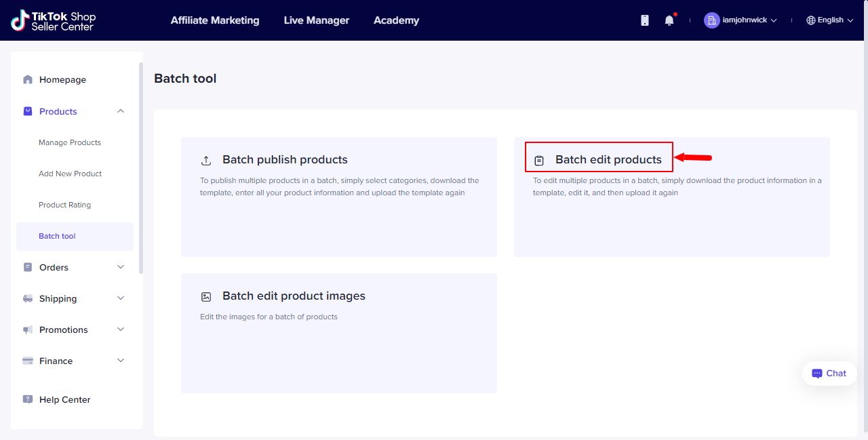Open the Chat support button
868x440 pixels.
click(x=829, y=374)
